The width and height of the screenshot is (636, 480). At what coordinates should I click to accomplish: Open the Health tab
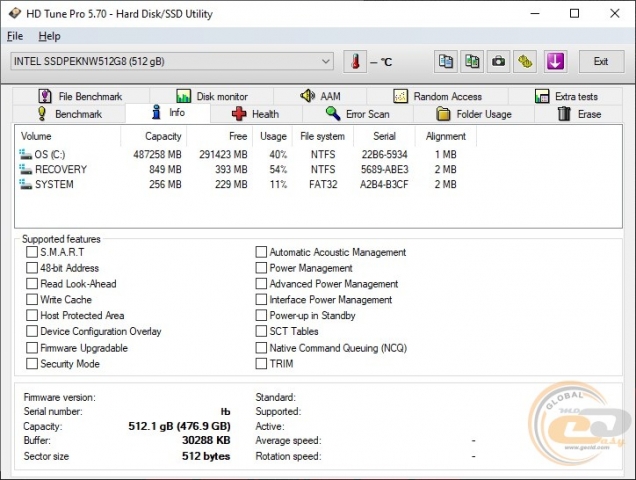click(256, 114)
